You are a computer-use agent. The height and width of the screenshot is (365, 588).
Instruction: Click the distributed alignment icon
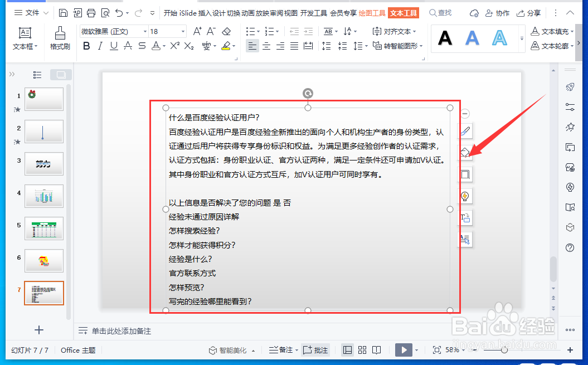[x=308, y=46]
